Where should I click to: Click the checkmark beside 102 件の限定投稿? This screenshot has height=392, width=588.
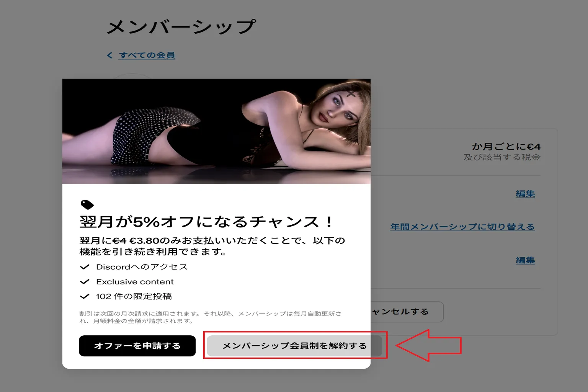click(85, 296)
